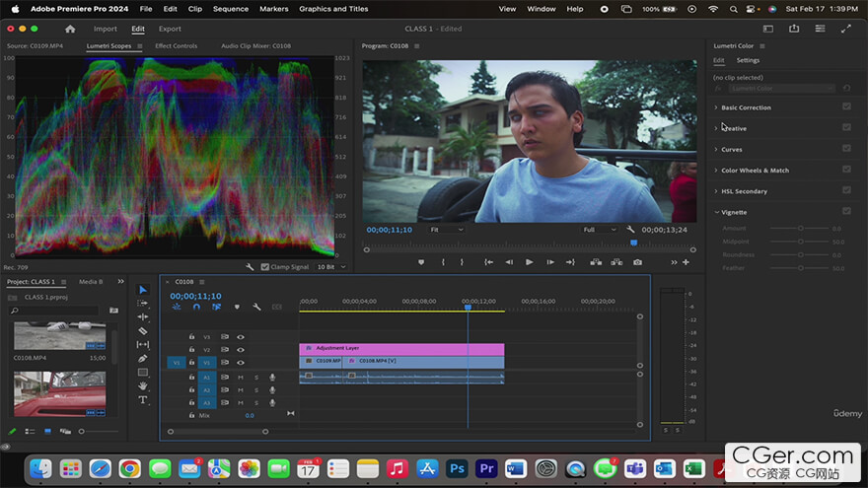Image resolution: width=868 pixels, height=488 pixels.
Task: Disable the Basic Correction checkbox
Action: [846, 106]
